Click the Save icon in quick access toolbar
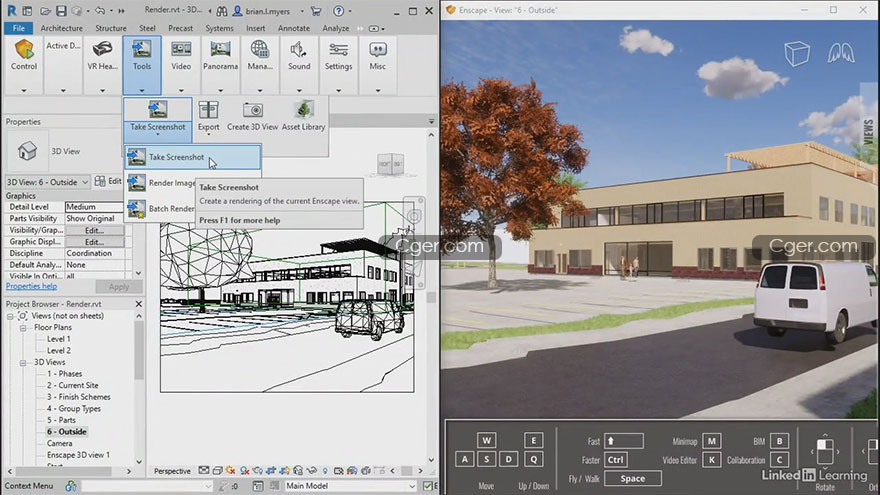This screenshot has height=495, width=880. [61, 11]
